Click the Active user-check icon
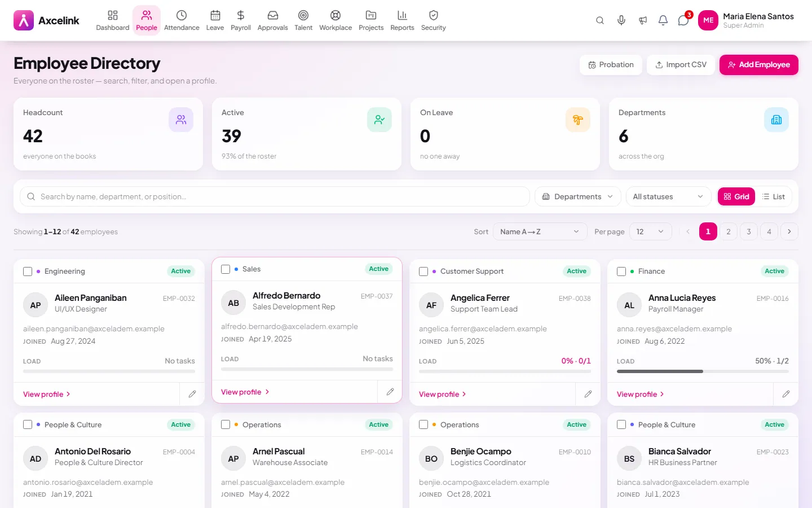The height and width of the screenshot is (508, 812). point(379,120)
